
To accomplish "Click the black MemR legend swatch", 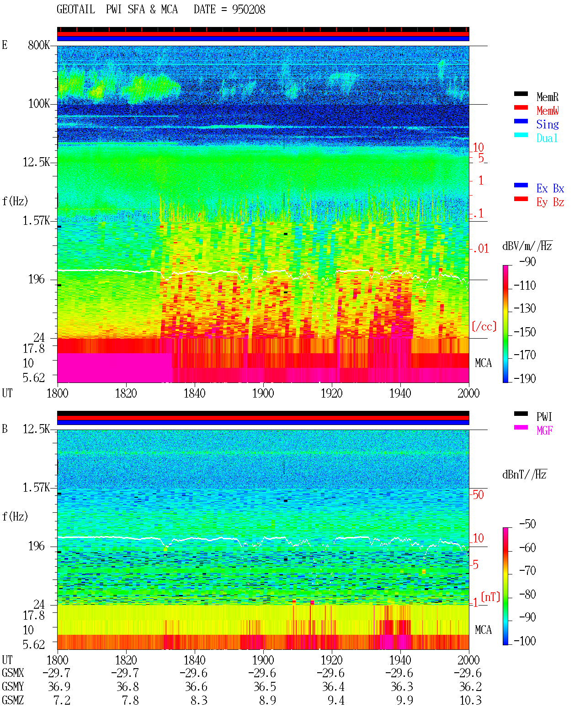I will (x=521, y=94).
